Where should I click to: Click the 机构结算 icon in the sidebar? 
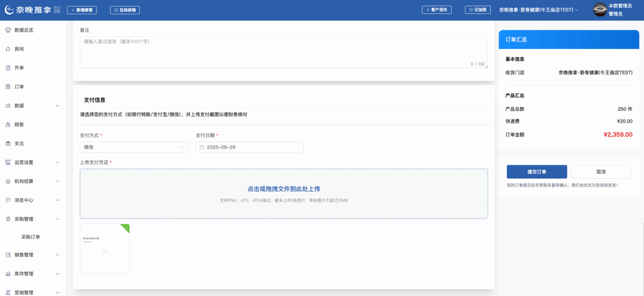pos(8,181)
